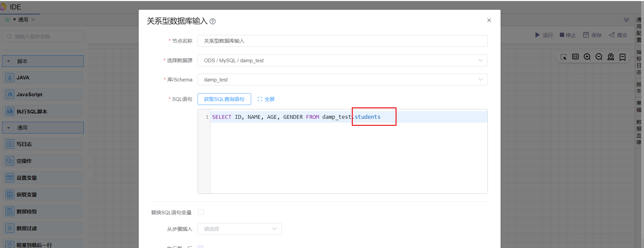Open the 草稿 side tab
The width and height of the screenshot is (644, 248).
639,107
